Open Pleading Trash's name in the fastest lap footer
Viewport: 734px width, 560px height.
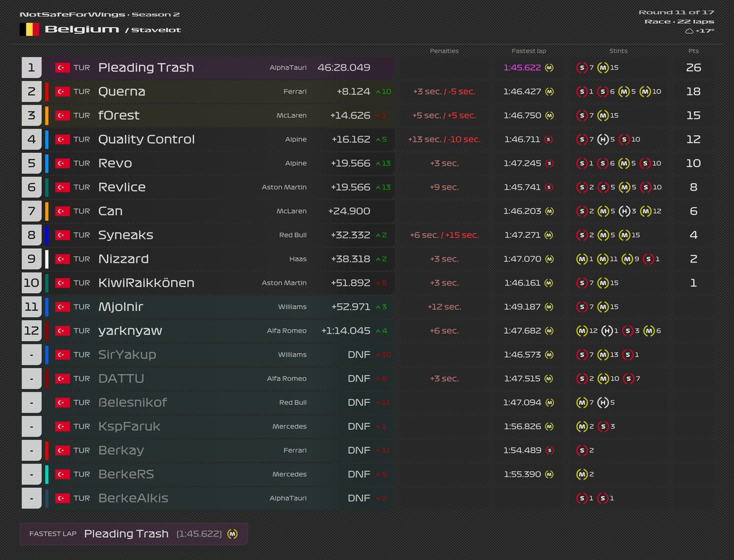pos(126,534)
